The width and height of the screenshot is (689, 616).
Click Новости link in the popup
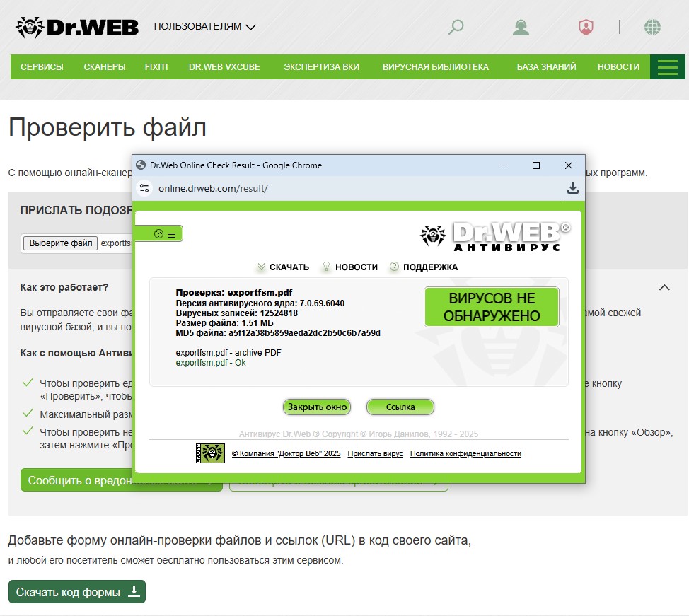[357, 267]
